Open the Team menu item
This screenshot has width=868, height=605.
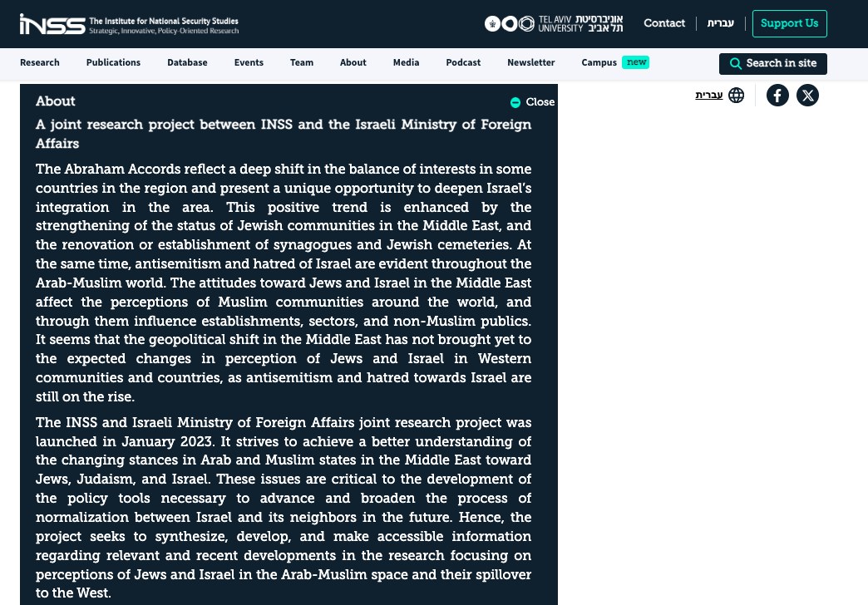click(302, 62)
